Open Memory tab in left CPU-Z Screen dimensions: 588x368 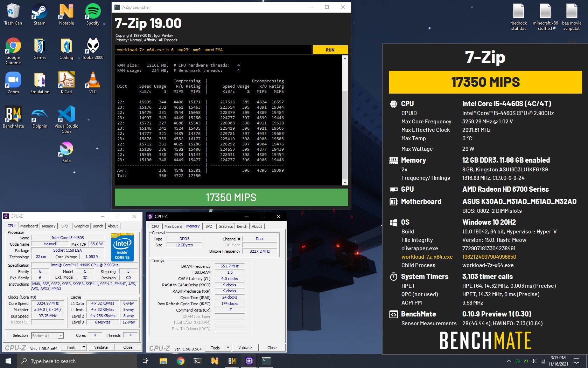click(49, 226)
